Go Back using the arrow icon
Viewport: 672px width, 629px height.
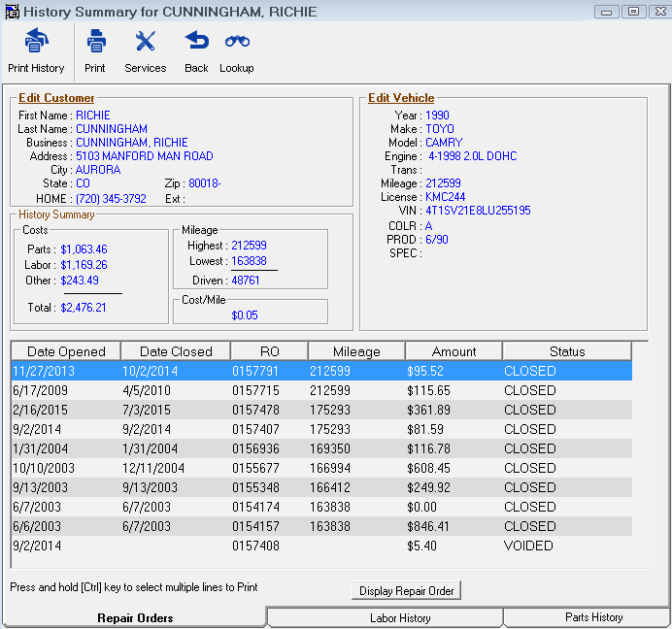tap(197, 40)
